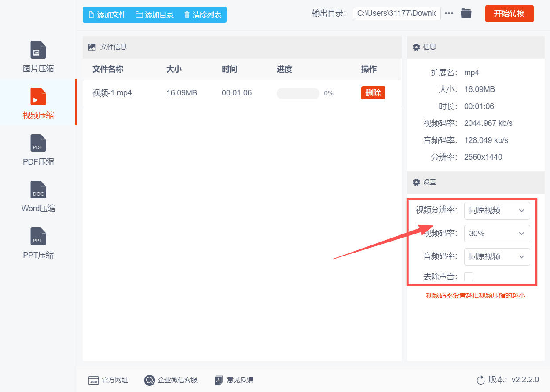The height and width of the screenshot is (392, 550).
Task: Open the PPT压缩 file icon
Action: [38, 236]
